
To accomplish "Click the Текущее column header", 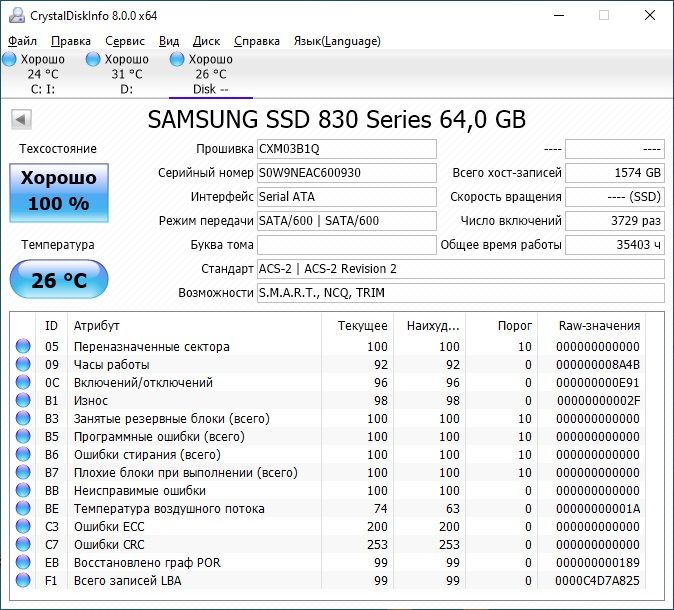I will tap(357, 326).
